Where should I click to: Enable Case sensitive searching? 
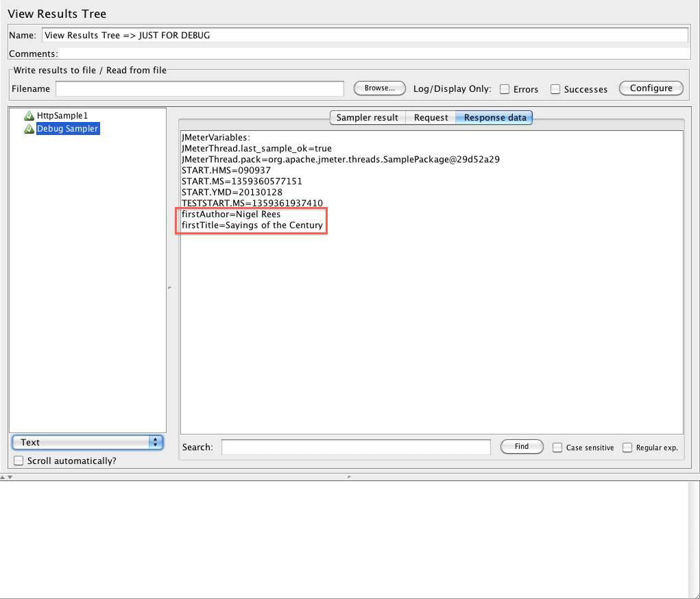(557, 447)
